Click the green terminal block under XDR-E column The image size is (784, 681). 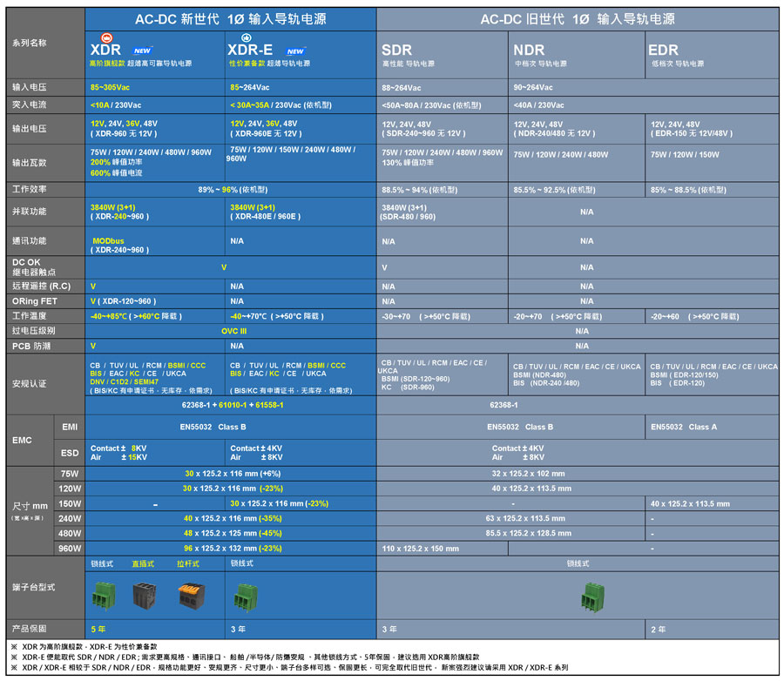click(247, 597)
